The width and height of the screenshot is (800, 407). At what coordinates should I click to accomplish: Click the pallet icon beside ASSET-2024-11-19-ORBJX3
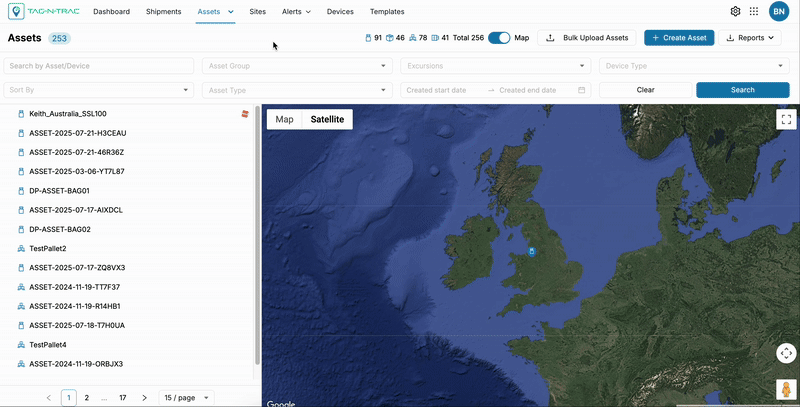tap(21, 364)
